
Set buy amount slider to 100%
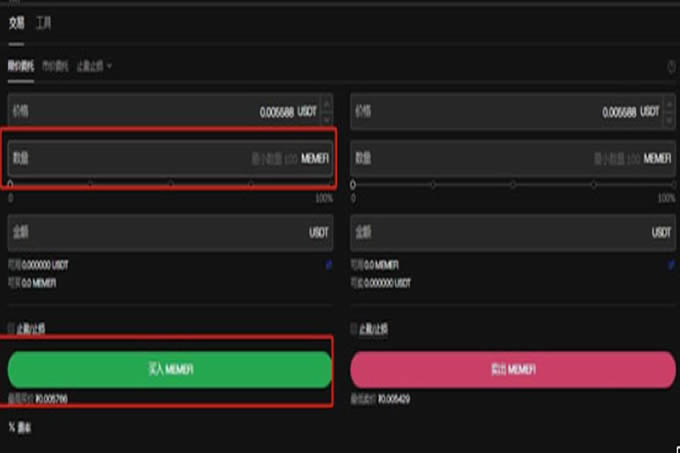(331, 185)
